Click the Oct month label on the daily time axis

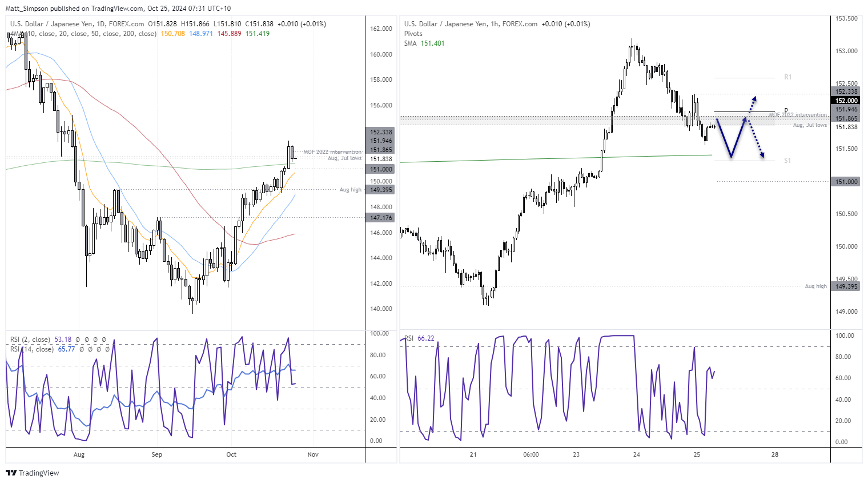(x=231, y=455)
